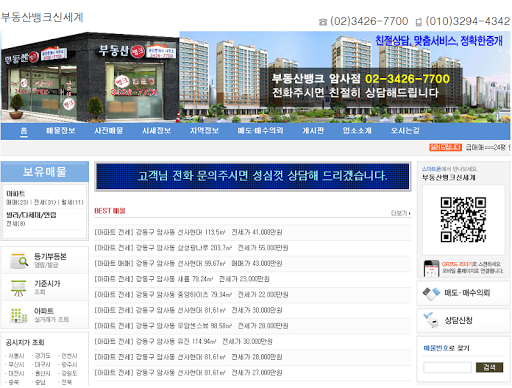Click the smartphone QR reader icon
The width and height of the screenshot is (512, 388).
[431, 268]
